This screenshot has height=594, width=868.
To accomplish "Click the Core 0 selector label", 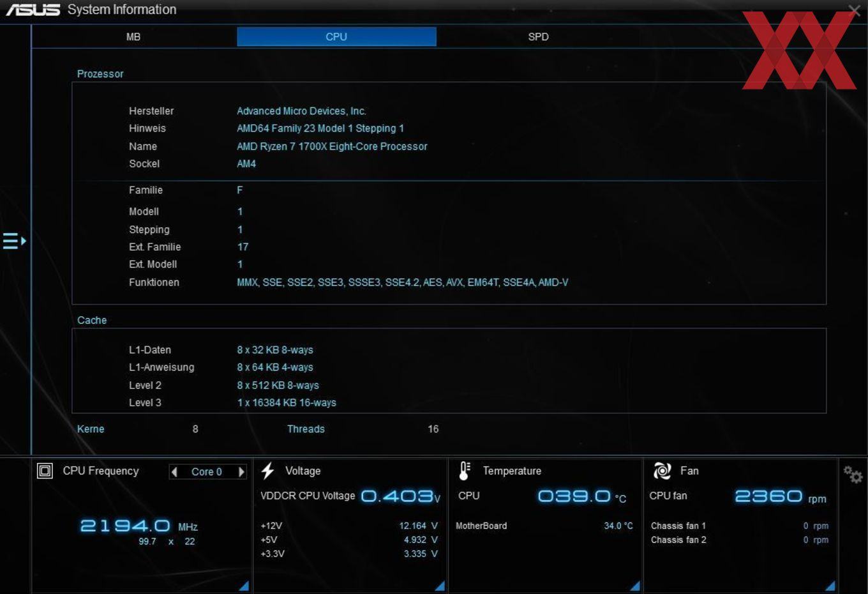I will click(207, 472).
